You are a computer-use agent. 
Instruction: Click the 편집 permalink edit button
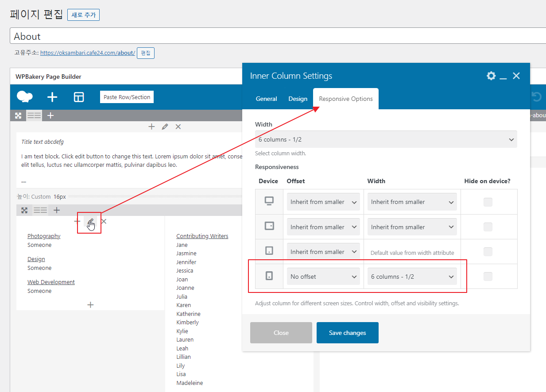(x=146, y=53)
